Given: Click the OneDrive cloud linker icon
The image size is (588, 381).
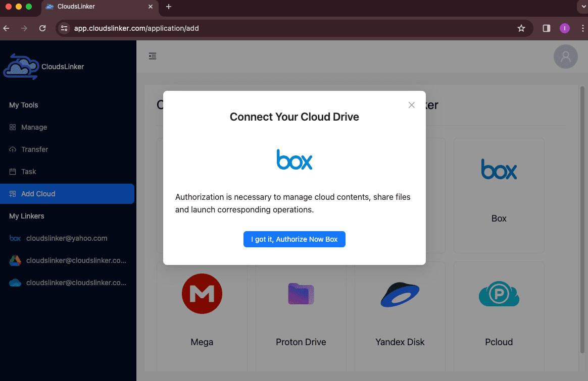Looking at the screenshot, I should tap(15, 283).
